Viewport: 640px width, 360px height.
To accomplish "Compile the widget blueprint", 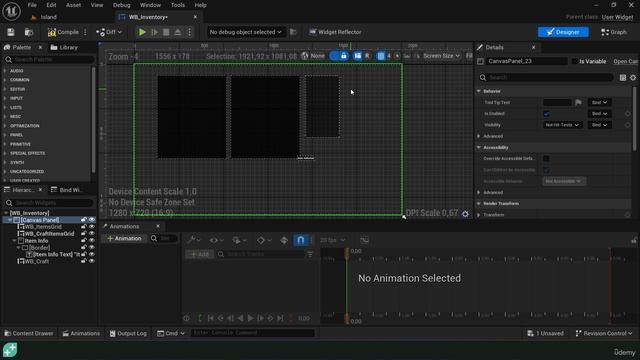I will click(63, 32).
